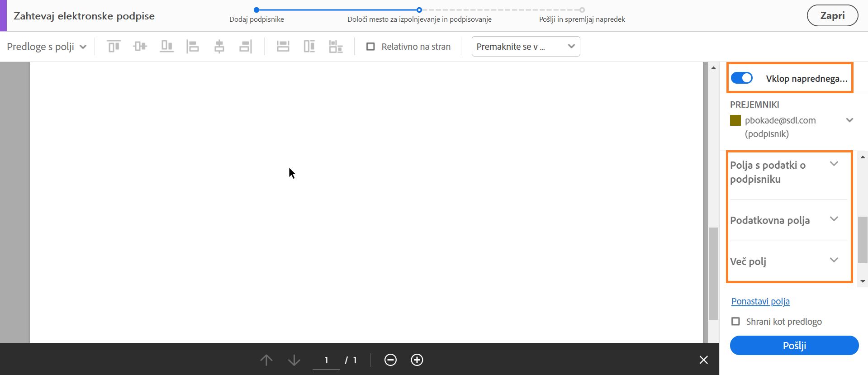
Task: Open the Premaknite se v dropdown
Action: (526, 47)
